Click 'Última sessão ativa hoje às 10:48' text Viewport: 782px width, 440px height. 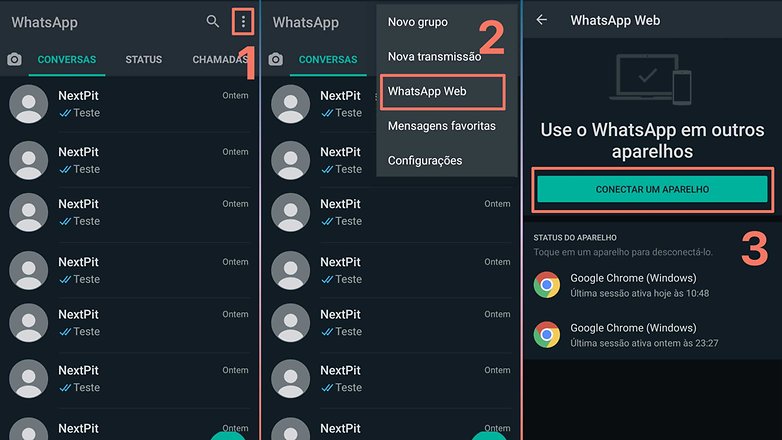pyautogui.click(x=639, y=293)
